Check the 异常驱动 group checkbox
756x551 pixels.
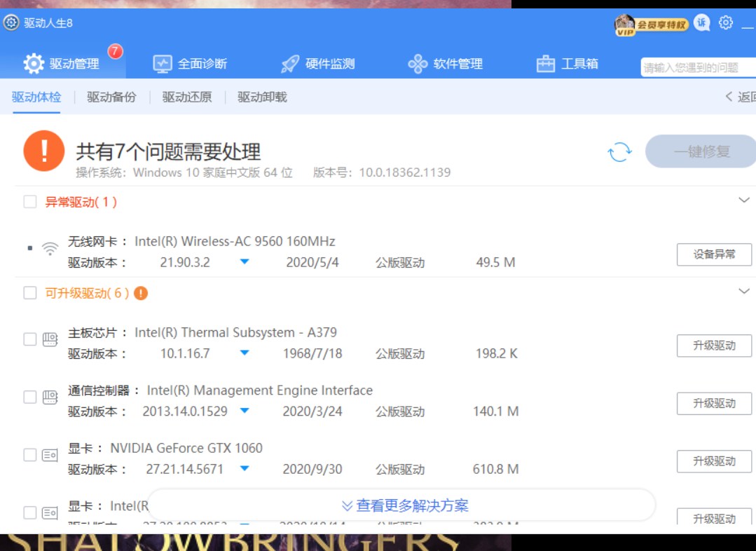pyautogui.click(x=30, y=202)
